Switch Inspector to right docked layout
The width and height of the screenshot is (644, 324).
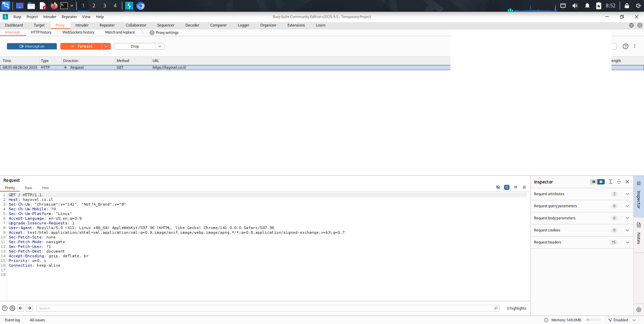pos(601,182)
